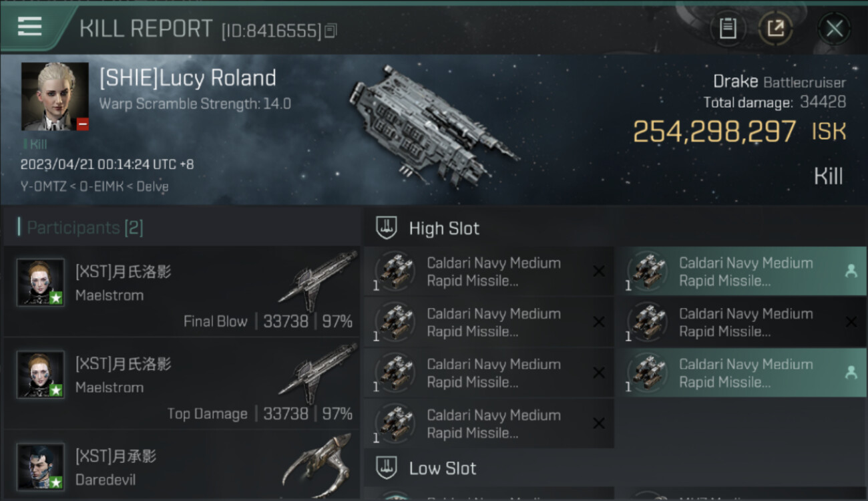Collapse the High Slot section header

[444, 228]
